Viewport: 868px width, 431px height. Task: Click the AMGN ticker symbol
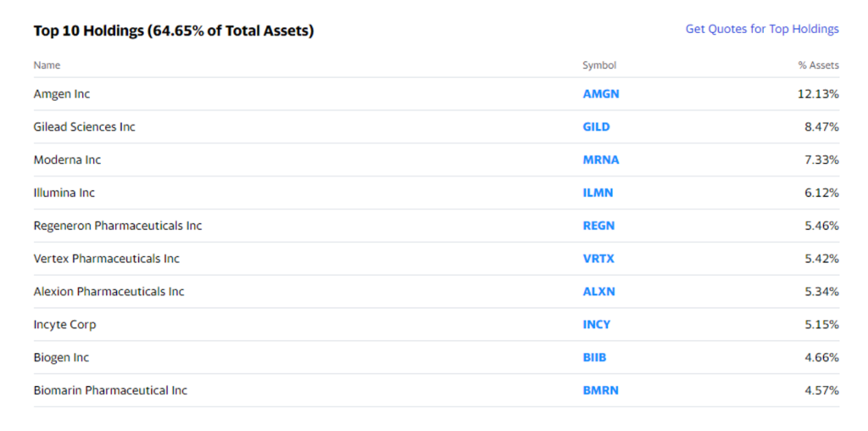pyautogui.click(x=601, y=94)
